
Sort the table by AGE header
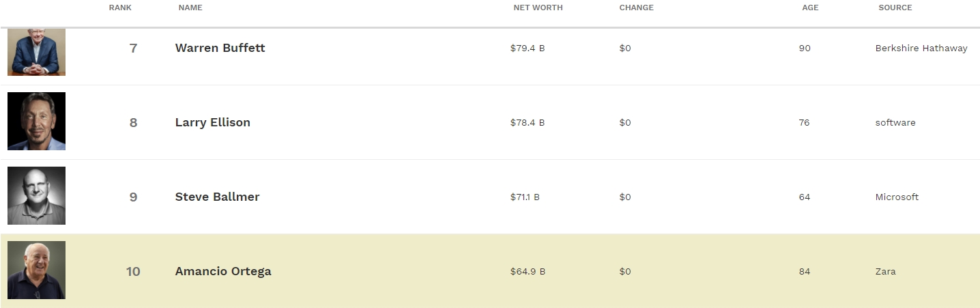tap(810, 8)
